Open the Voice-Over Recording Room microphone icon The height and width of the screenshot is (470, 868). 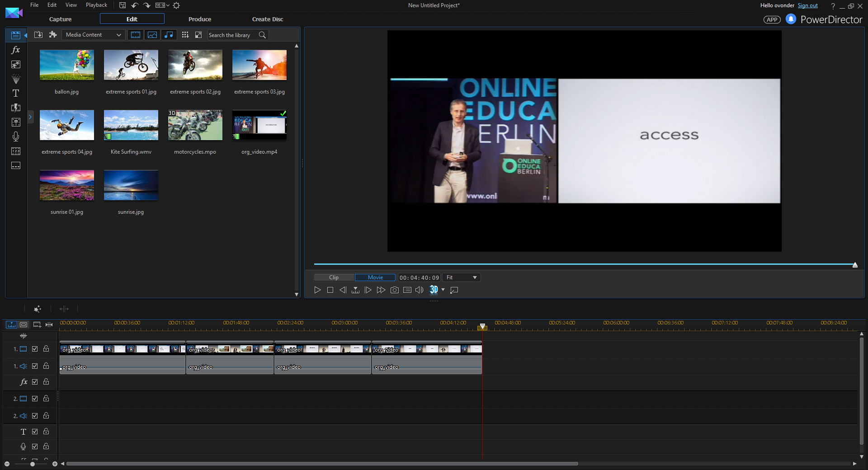[15, 136]
